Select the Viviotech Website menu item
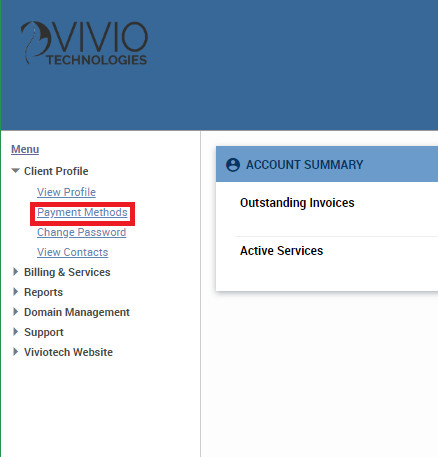This screenshot has height=457, width=438. (68, 352)
